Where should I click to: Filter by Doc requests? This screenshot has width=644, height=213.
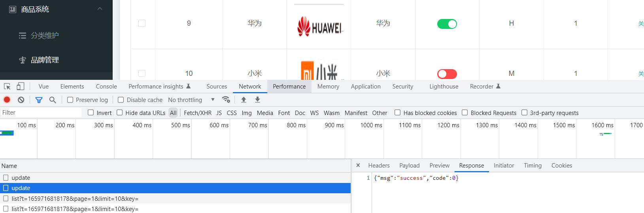click(300, 113)
